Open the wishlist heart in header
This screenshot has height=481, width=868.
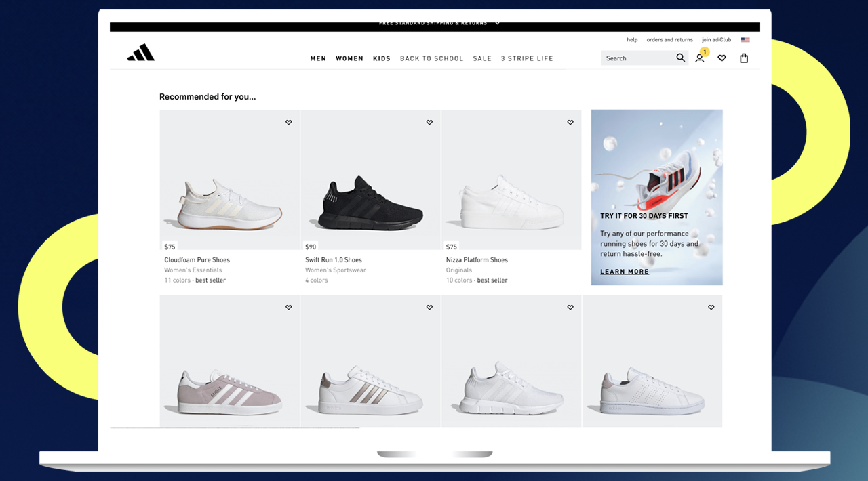point(722,58)
